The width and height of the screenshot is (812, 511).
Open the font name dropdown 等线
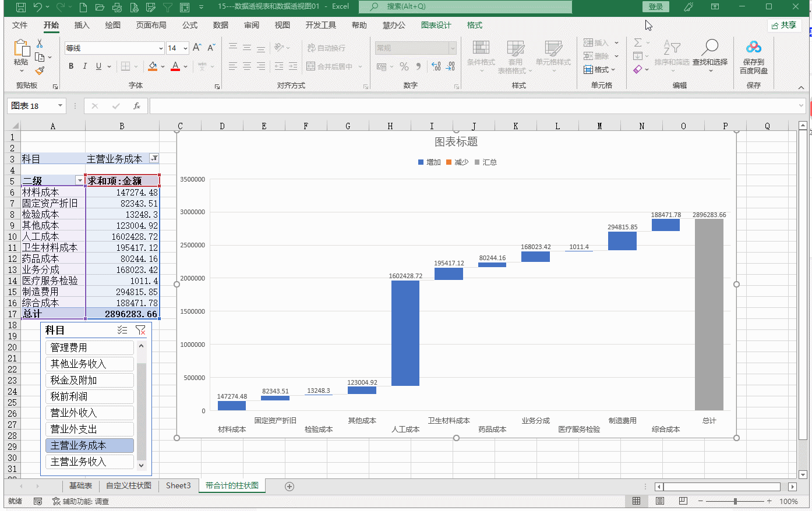[x=160, y=48]
